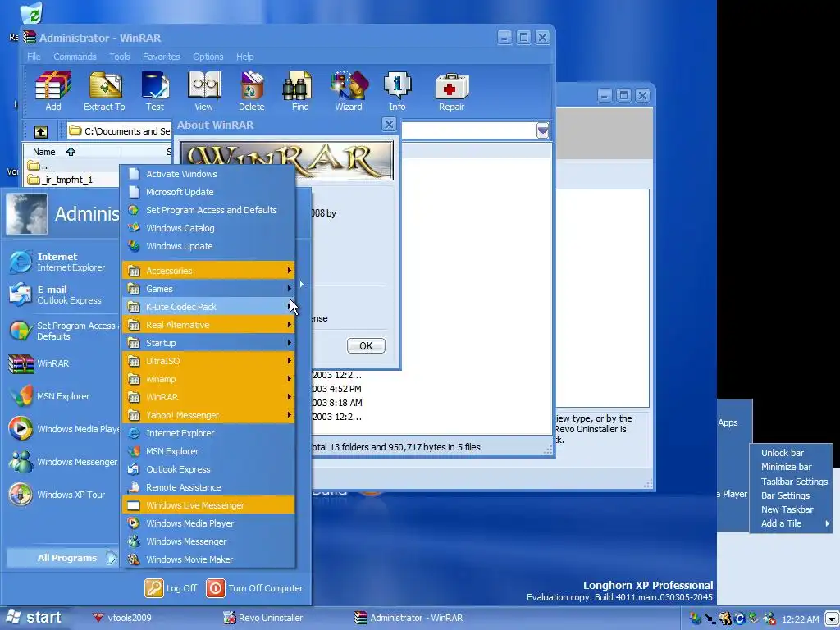Close the About WinRAR dialog
Screen dimensions: 840x630
click(389, 125)
